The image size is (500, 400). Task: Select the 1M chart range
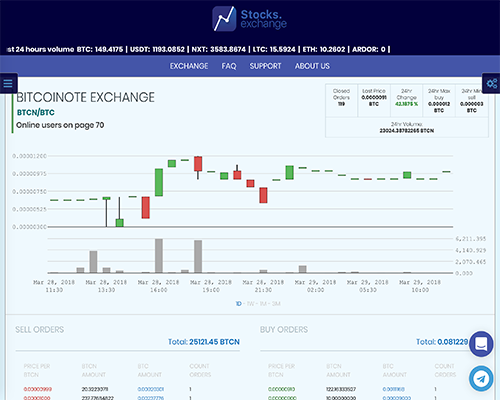(263, 304)
